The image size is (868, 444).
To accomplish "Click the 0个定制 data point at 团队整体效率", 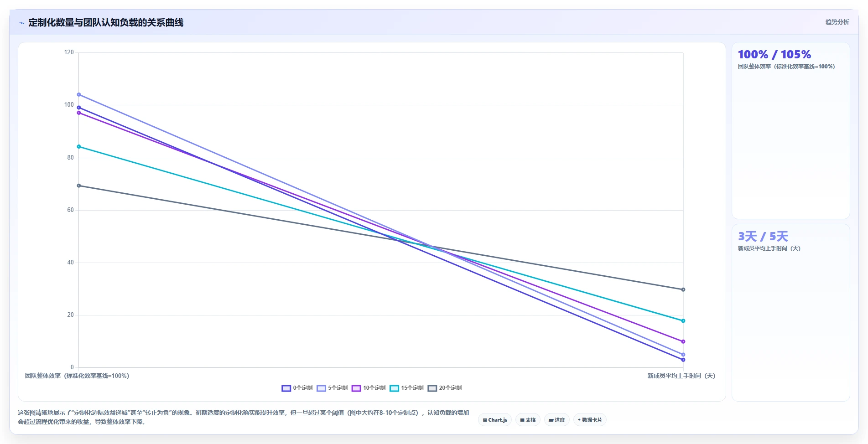I will point(79,108).
